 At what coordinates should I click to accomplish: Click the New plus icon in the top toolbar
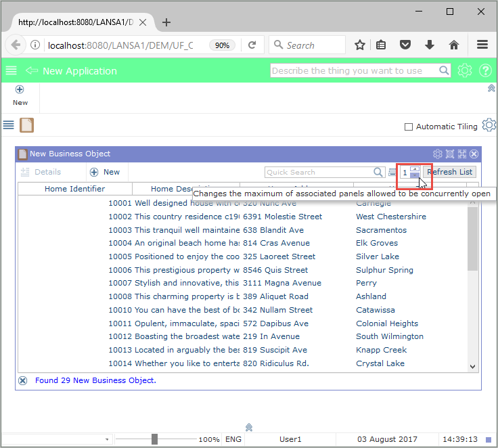(x=20, y=89)
